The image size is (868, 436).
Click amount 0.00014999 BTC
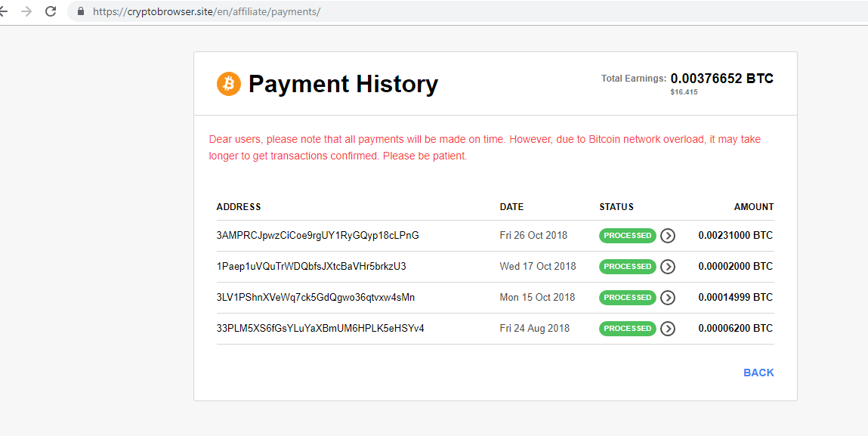coord(736,298)
